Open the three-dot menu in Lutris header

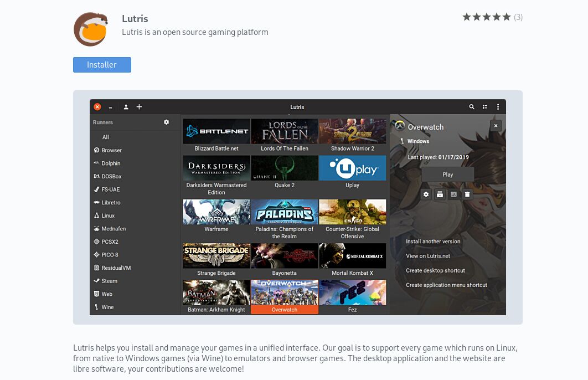click(x=498, y=107)
